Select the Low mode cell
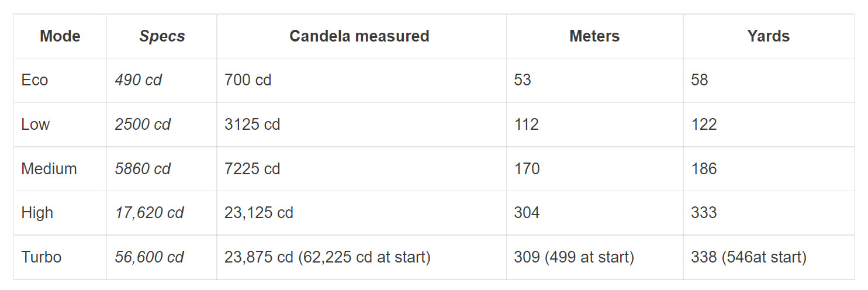 coord(36,125)
